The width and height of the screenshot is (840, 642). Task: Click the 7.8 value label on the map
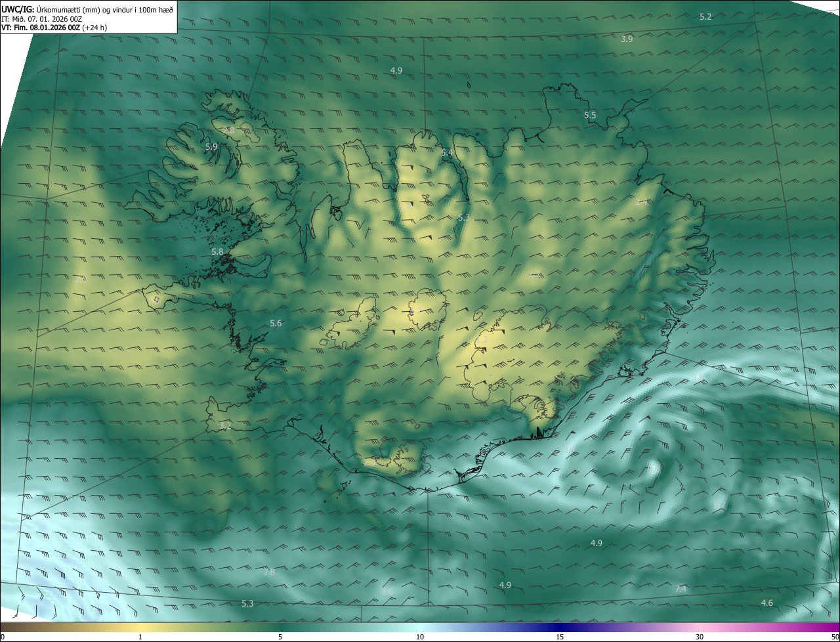269,572
